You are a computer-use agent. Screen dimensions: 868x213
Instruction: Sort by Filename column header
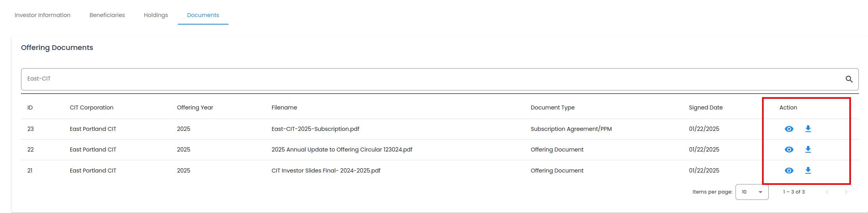click(284, 107)
